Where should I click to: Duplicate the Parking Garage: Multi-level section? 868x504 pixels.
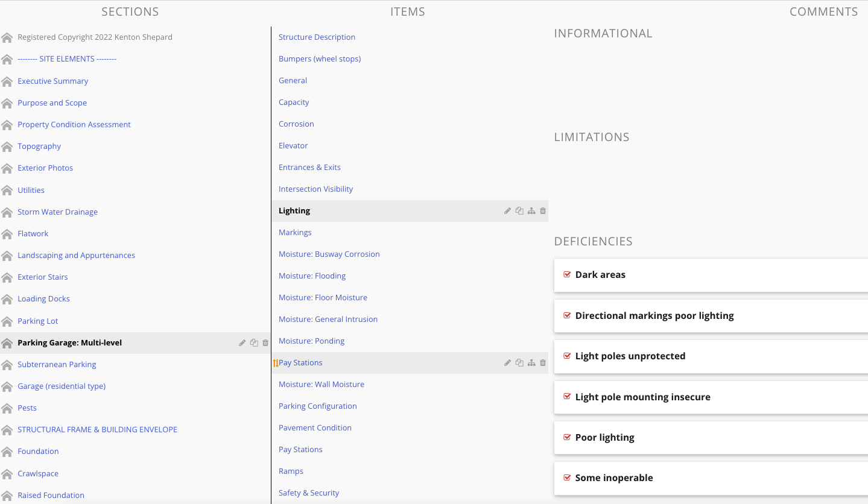[254, 343]
